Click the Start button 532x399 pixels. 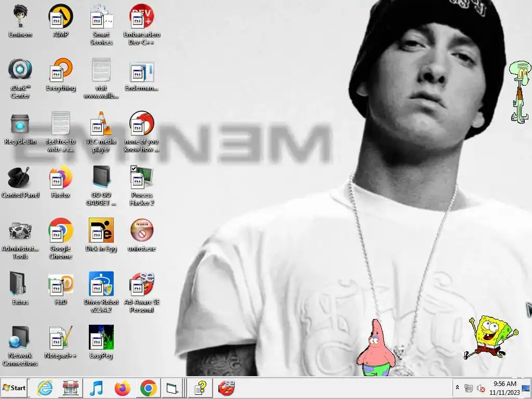pos(14,388)
